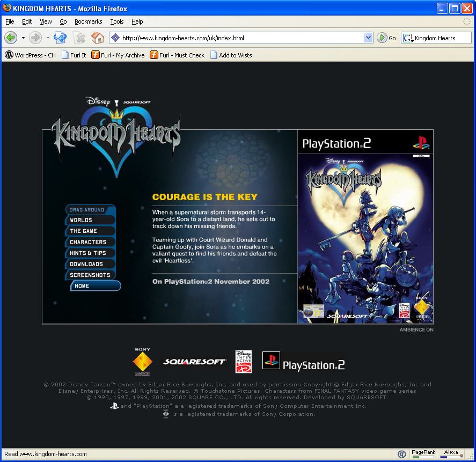The image size is (476, 462).
Task: Open the View menu
Action: click(46, 21)
